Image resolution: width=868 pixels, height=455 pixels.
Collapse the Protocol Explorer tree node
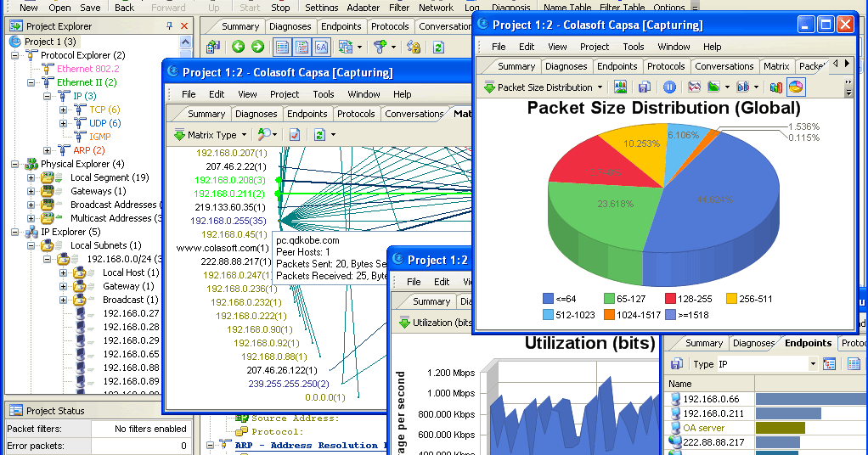click(x=15, y=55)
